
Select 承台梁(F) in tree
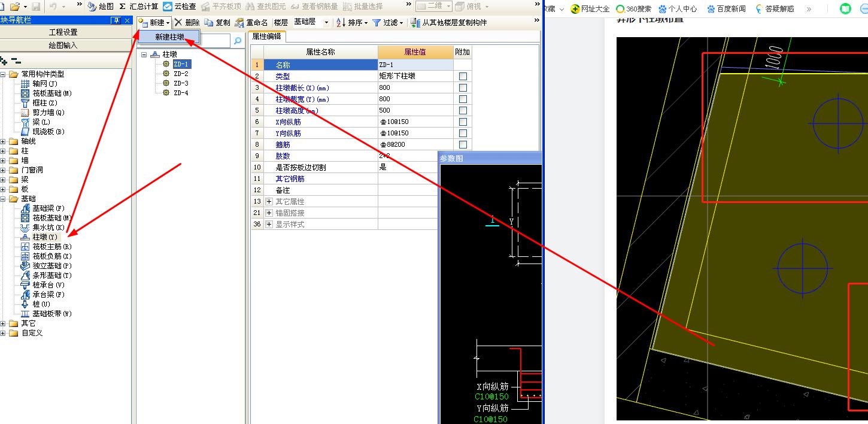point(48,295)
